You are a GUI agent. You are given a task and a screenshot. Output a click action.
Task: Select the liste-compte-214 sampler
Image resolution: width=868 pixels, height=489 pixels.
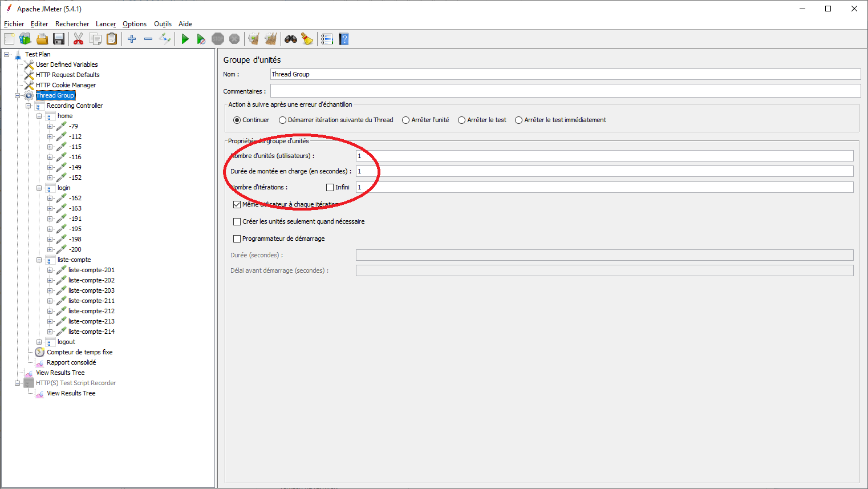(91, 332)
